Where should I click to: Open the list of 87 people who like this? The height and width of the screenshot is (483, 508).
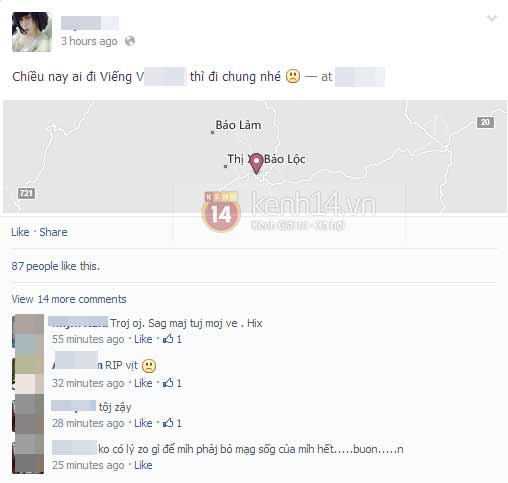point(55,266)
